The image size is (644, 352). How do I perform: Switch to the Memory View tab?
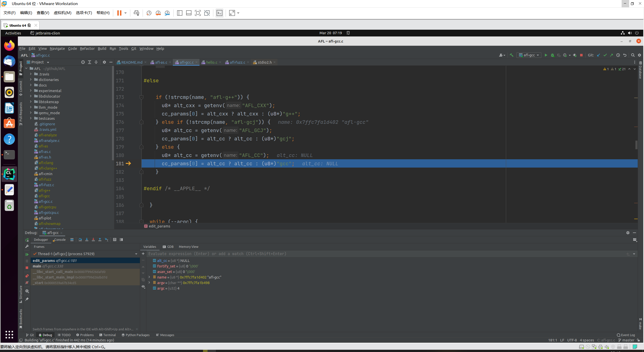188,247
